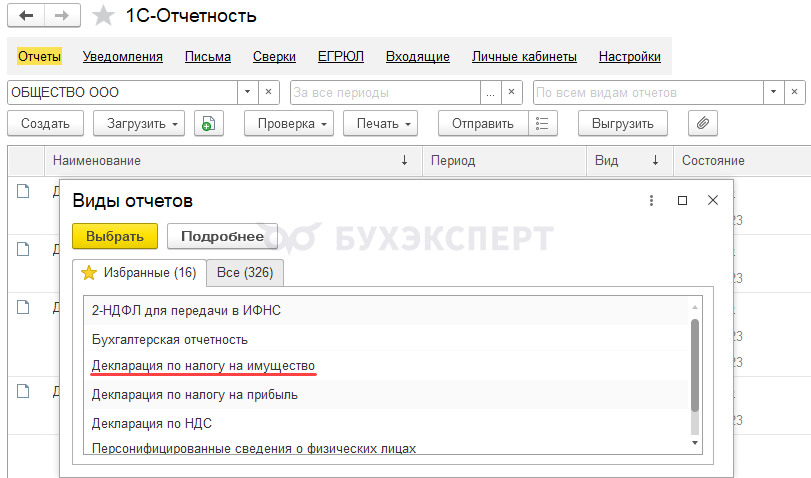The height and width of the screenshot is (478, 811).
Task: Expand the organization dropdown arrow
Action: tap(247, 92)
